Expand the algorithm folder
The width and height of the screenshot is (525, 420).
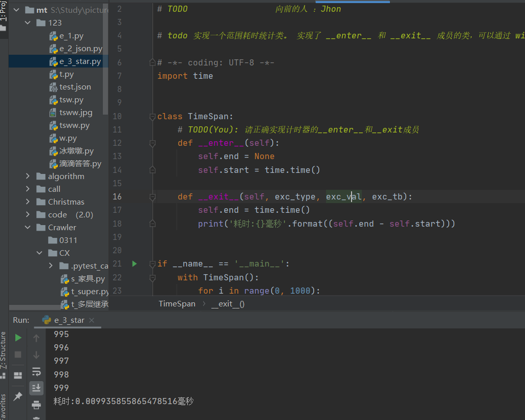[x=28, y=176]
